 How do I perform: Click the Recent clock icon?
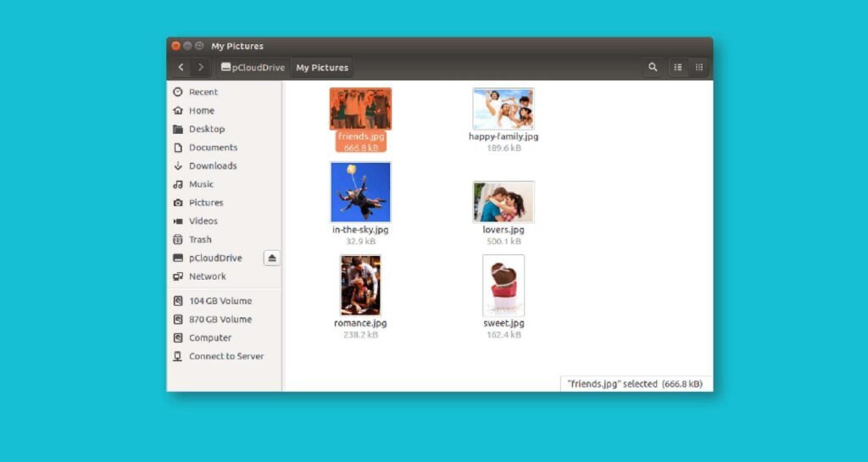point(178,92)
